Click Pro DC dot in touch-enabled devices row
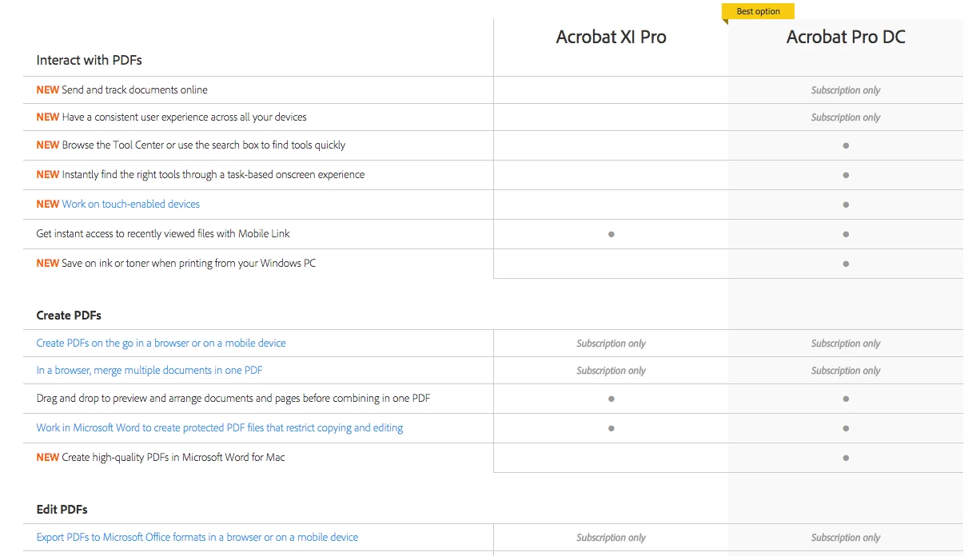Image resolution: width=980 pixels, height=556 pixels. pyautogui.click(x=846, y=205)
